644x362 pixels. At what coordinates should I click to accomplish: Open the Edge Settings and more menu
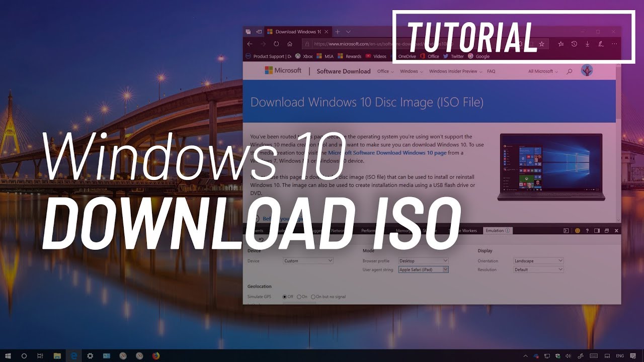pyautogui.click(x=614, y=44)
